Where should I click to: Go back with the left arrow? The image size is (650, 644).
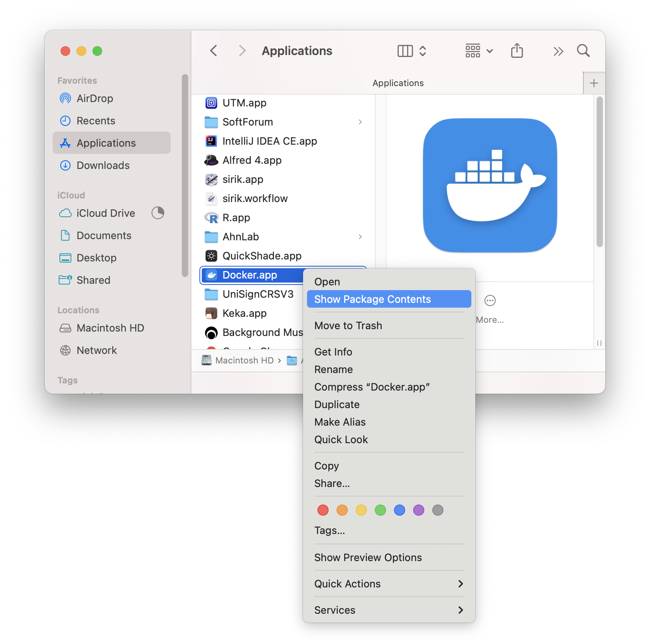tap(214, 51)
